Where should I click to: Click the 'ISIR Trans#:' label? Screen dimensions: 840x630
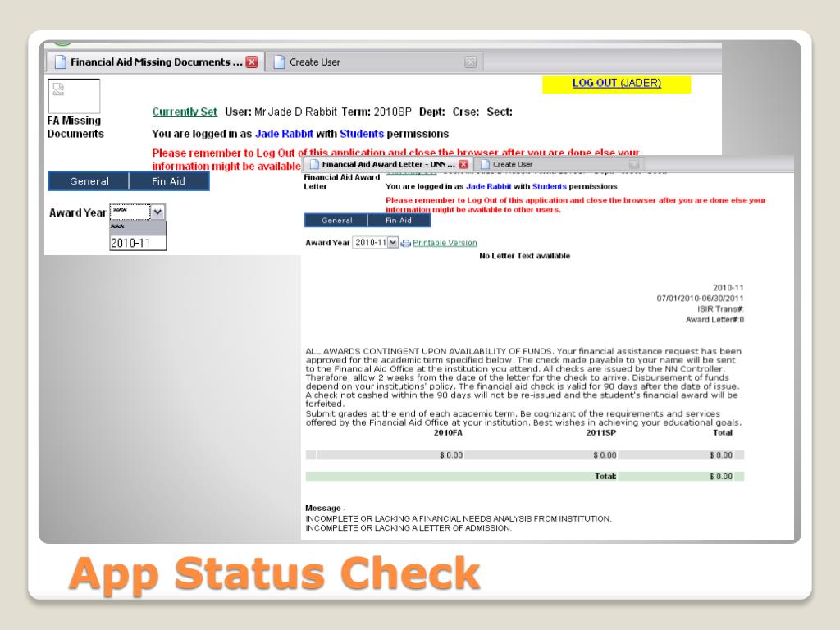(720, 309)
